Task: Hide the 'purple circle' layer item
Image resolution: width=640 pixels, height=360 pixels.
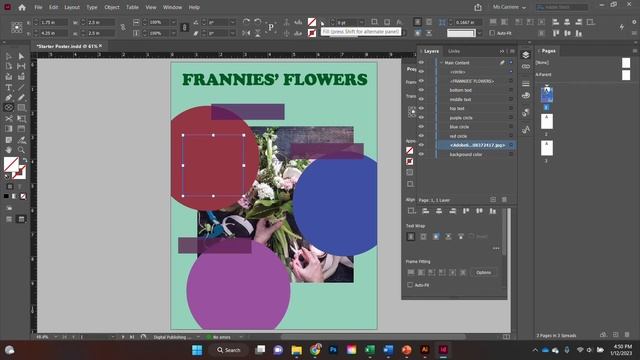Action: pyautogui.click(x=421, y=118)
